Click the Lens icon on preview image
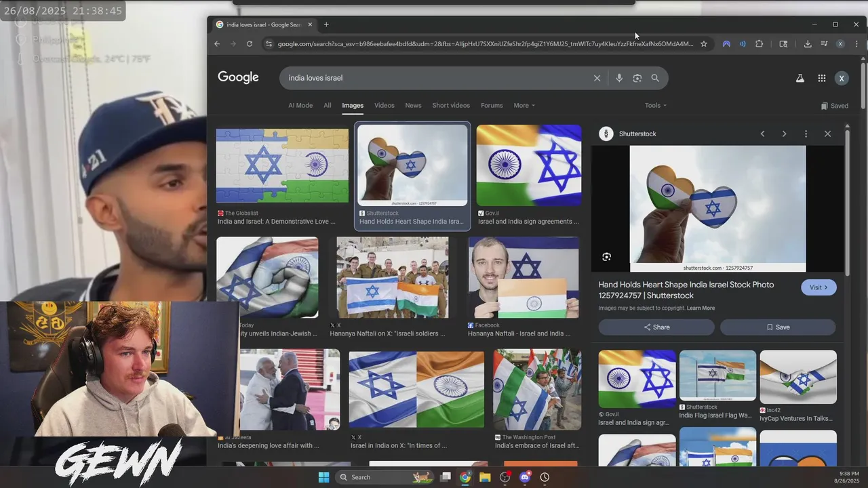 coord(606,257)
